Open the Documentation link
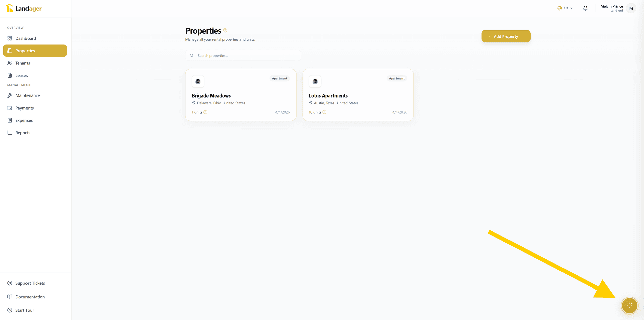 click(30, 297)
